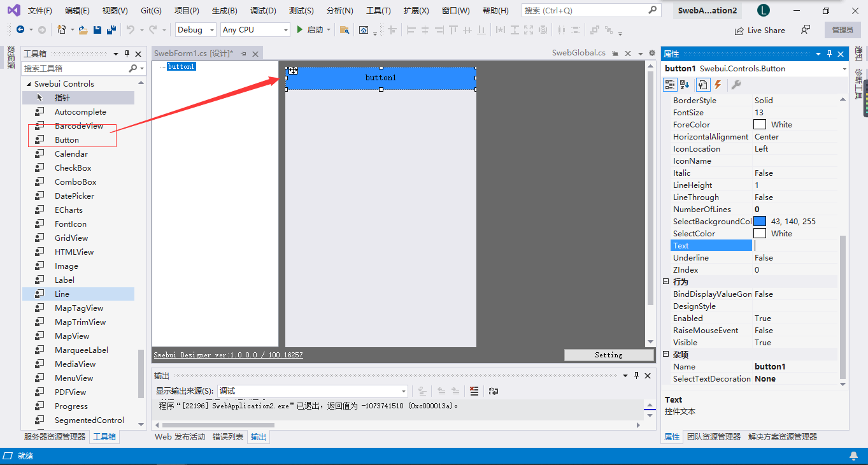This screenshot has width=868, height=465.
Task: Open the 扩展(X) menu
Action: point(416,11)
